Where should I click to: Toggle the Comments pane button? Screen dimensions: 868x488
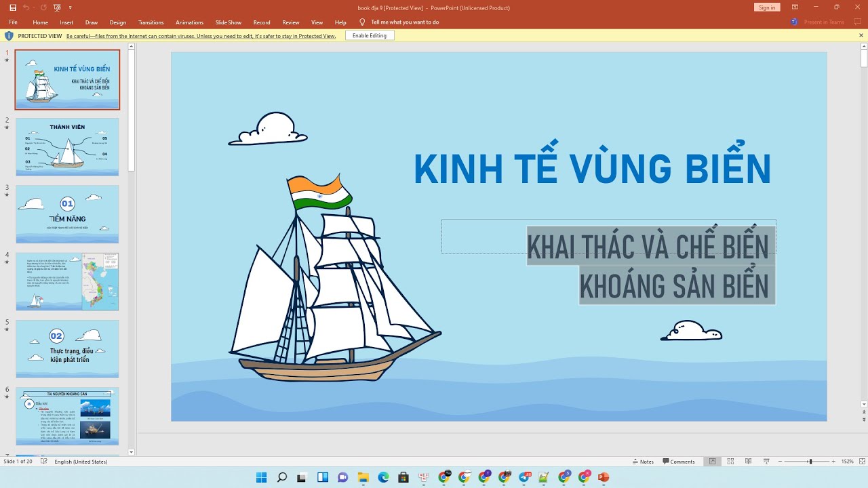[679, 462]
